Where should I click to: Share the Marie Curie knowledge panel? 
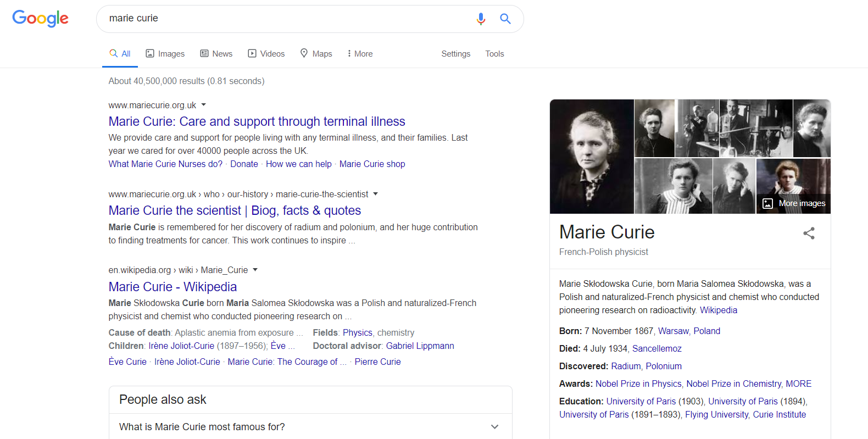pyautogui.click(x=809, y=233)
